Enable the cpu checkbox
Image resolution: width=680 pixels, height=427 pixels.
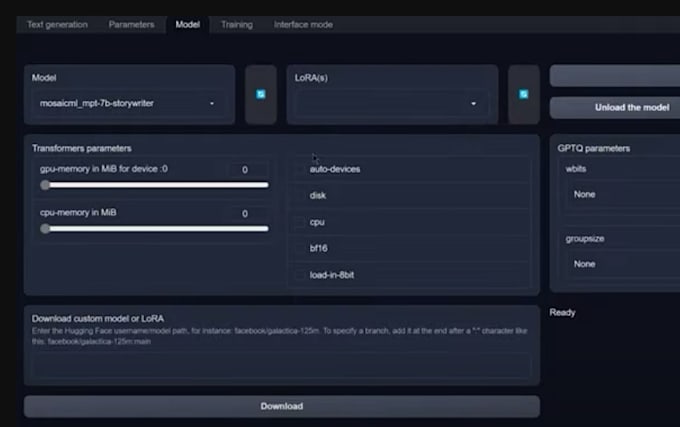click(x=300, y=222)
